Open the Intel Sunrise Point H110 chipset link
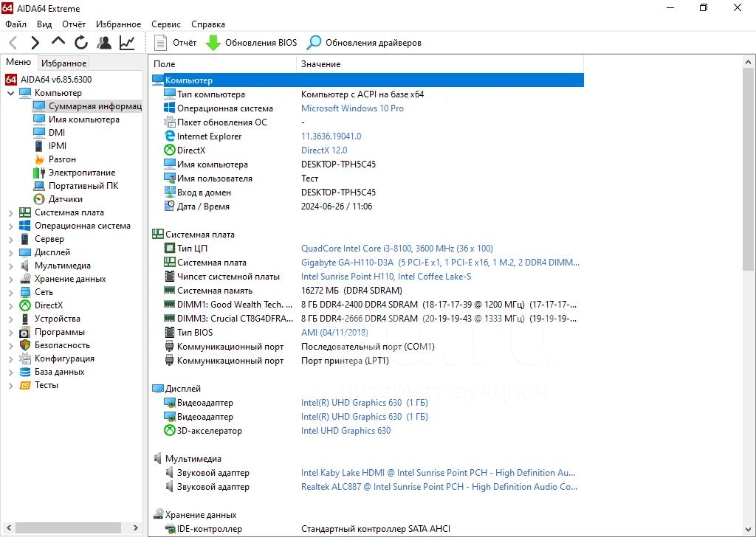Viewport: 756px width, 537px height. (x=386, y=277)
